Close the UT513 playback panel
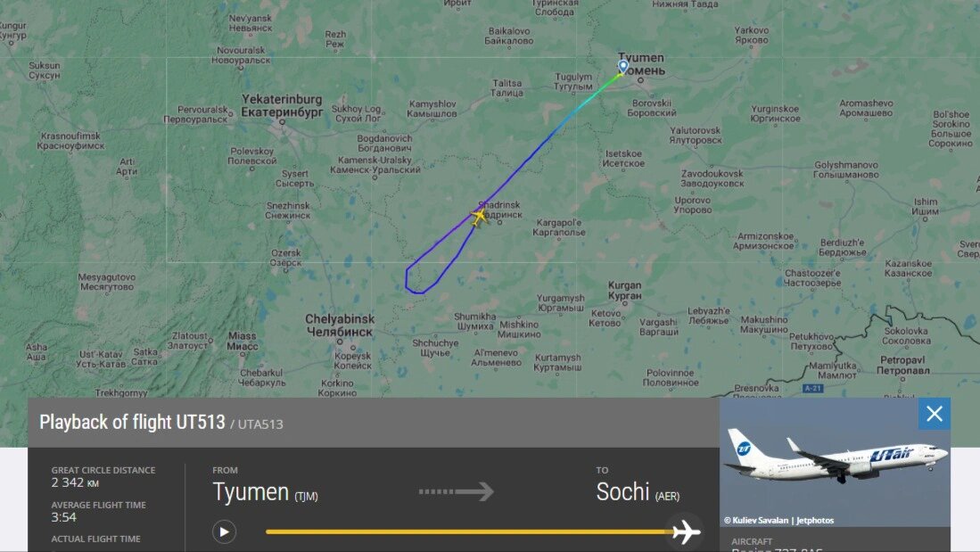The image size is (980, 552). [x=935, y=414]
